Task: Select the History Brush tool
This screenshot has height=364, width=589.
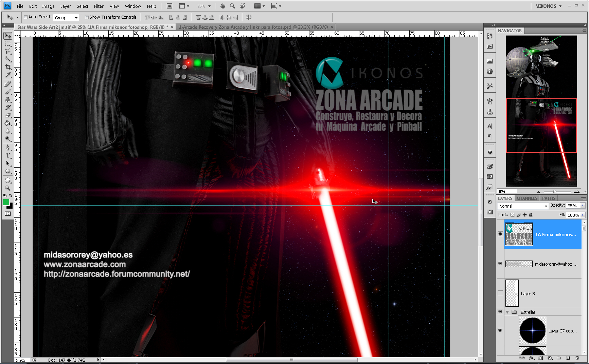Action: (x=8, y=107)
